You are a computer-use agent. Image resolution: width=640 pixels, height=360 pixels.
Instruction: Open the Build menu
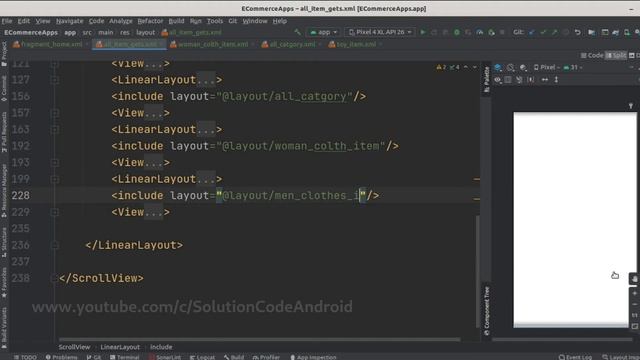click(176, 21)
